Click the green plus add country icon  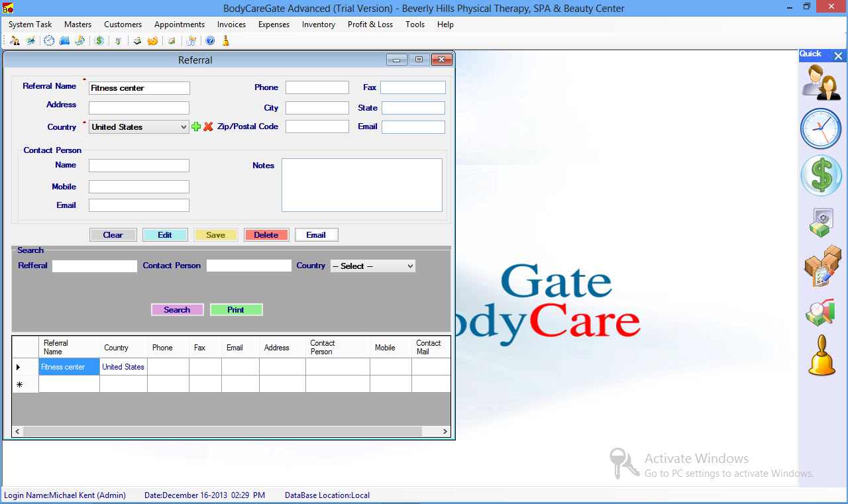196,126
